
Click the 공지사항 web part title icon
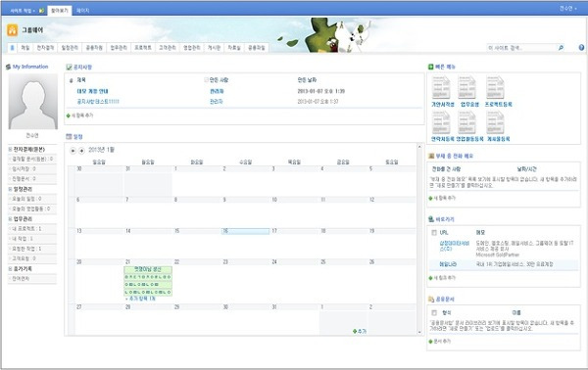[x=69, y=67]
